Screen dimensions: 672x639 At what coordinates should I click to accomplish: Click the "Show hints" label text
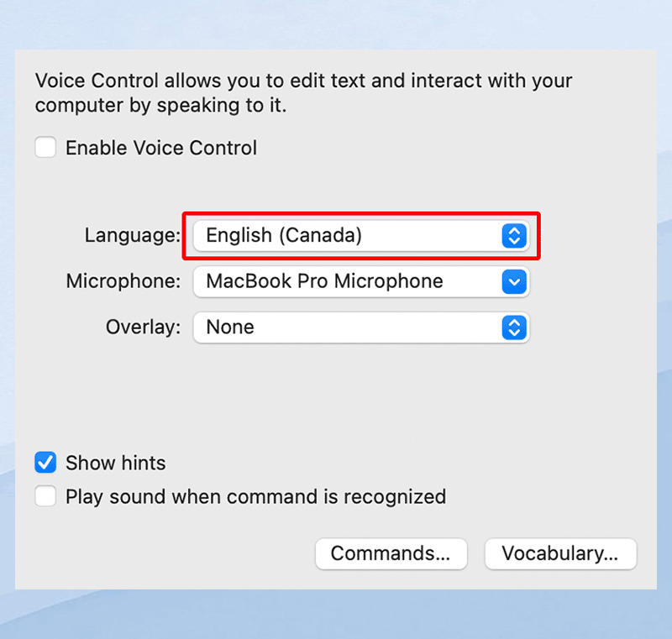click(x=116, y=463)
